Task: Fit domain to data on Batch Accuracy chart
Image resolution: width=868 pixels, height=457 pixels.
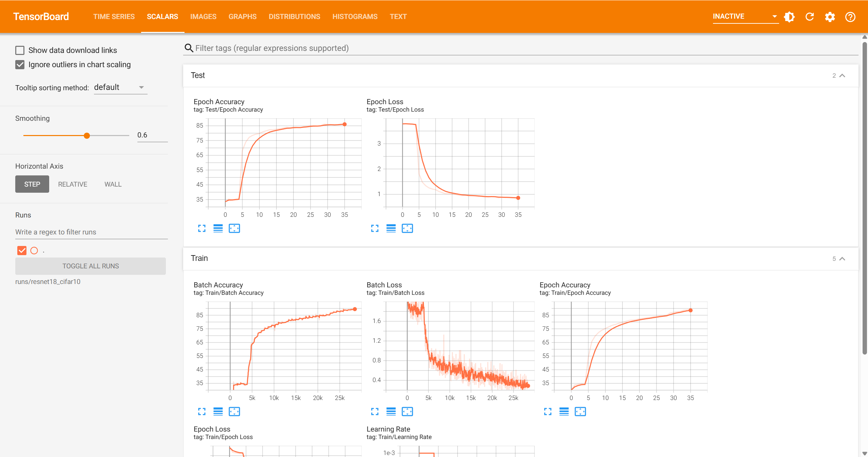Action: pyautogui.click(x=234, y=412)
